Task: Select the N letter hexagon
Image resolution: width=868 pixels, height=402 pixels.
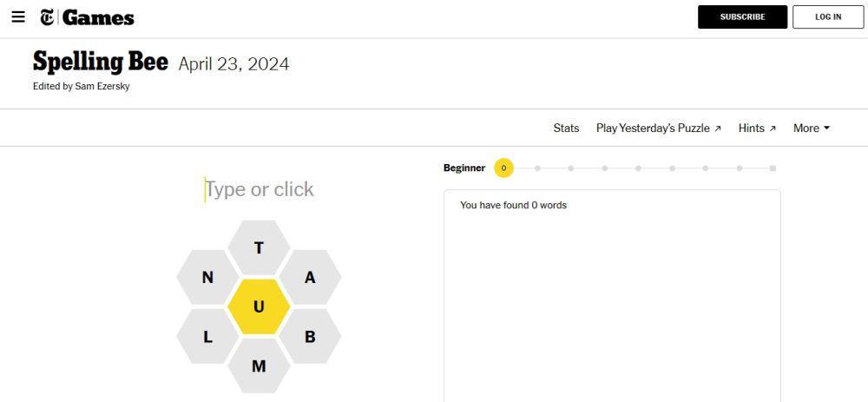Action: (207, 277)
